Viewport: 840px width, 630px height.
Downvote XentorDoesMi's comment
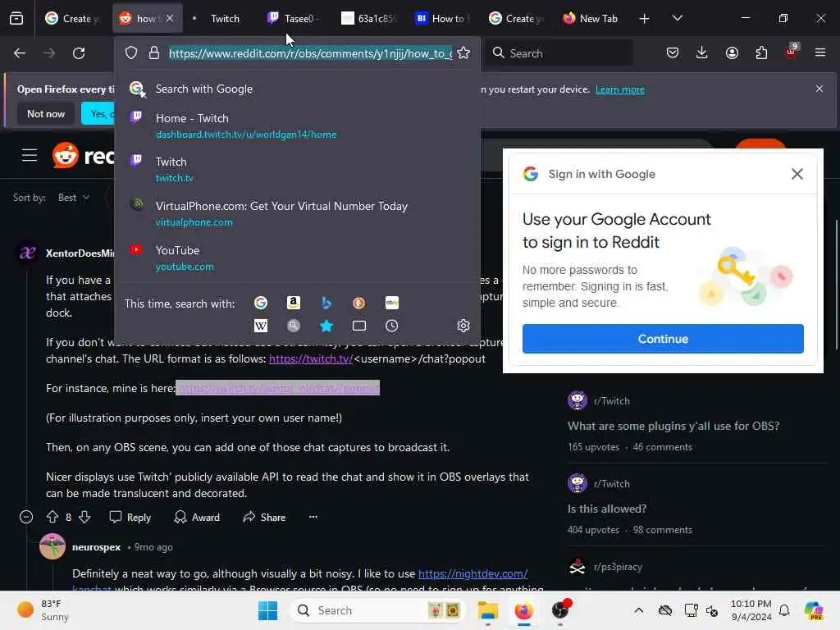(84, 517)
